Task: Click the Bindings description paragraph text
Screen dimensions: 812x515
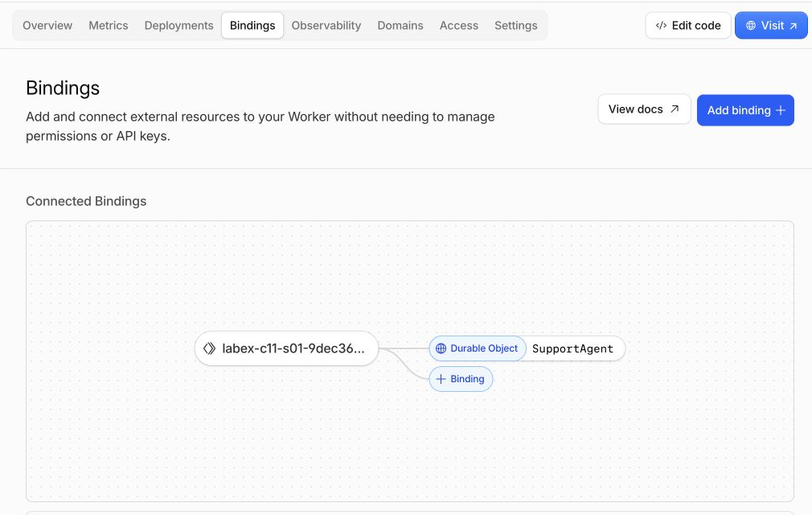Action: [x=260, y=126]
